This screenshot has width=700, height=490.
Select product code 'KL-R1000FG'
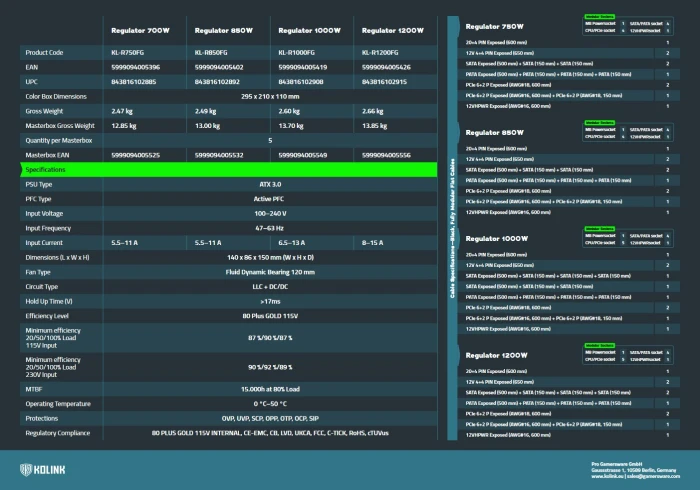click(296, 53)
